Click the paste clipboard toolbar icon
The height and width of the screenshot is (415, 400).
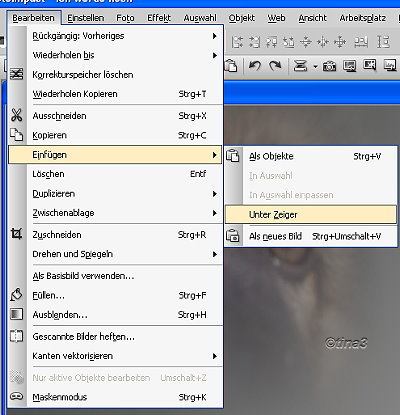(231, 66)
